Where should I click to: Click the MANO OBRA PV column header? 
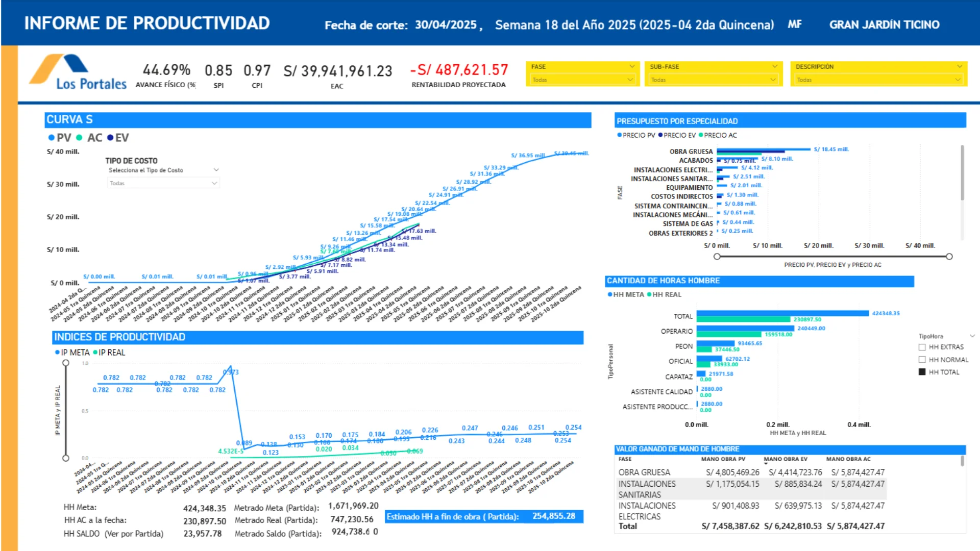(723, 459)
